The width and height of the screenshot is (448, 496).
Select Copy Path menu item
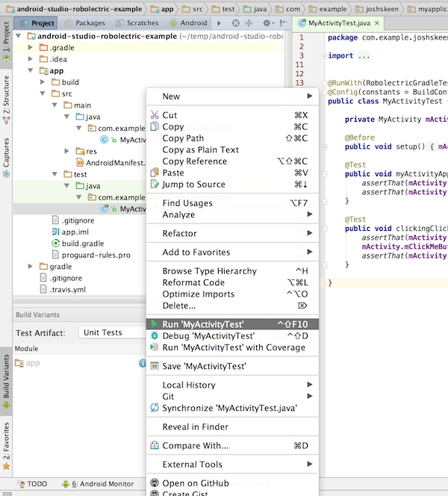pyautogui.click(x=232, y=138)
